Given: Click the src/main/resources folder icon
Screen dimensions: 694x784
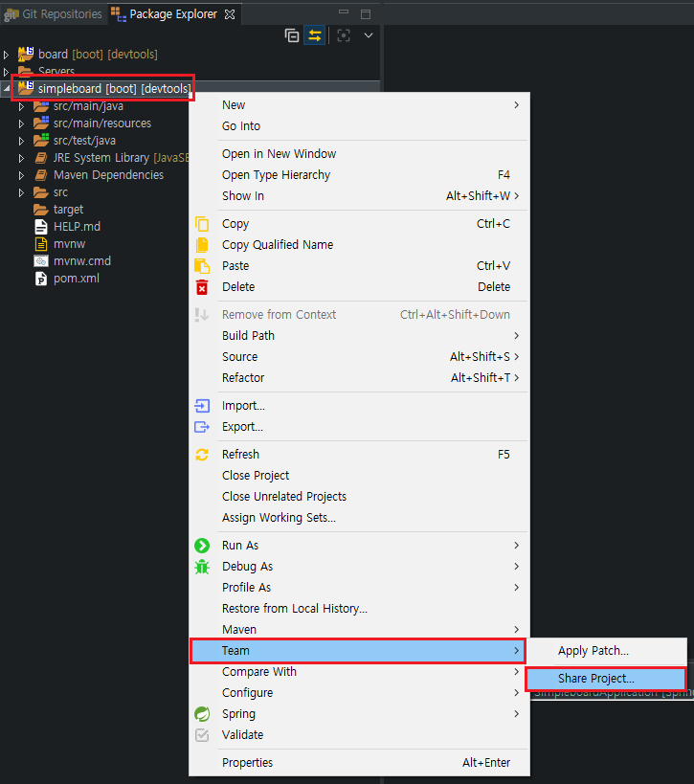Looking at the screenshot, I should 41,123.
